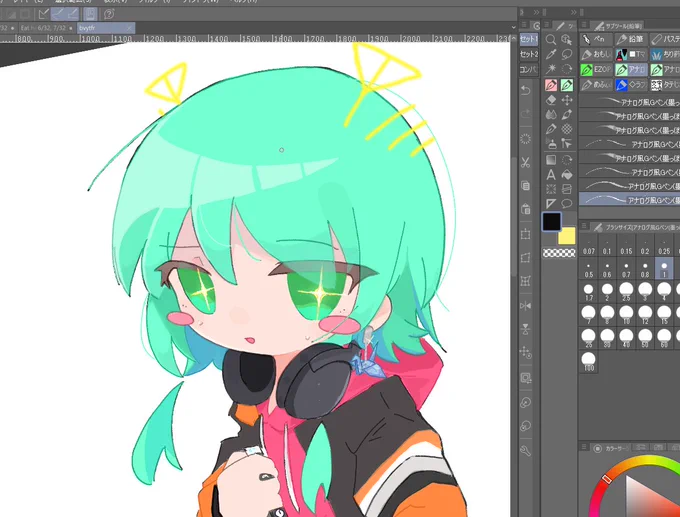This screenshot has height=517, width=680.
Task: Select the Eraser tool
Action: pyautogui.click(x=551, y=100)
